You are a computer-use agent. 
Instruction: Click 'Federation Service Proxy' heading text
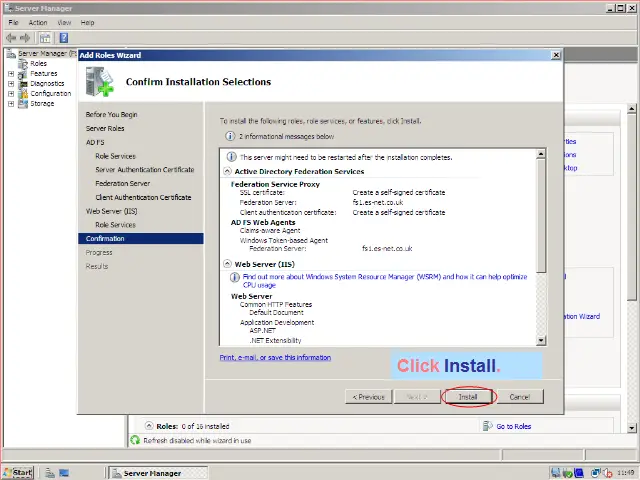pos(275,184)
